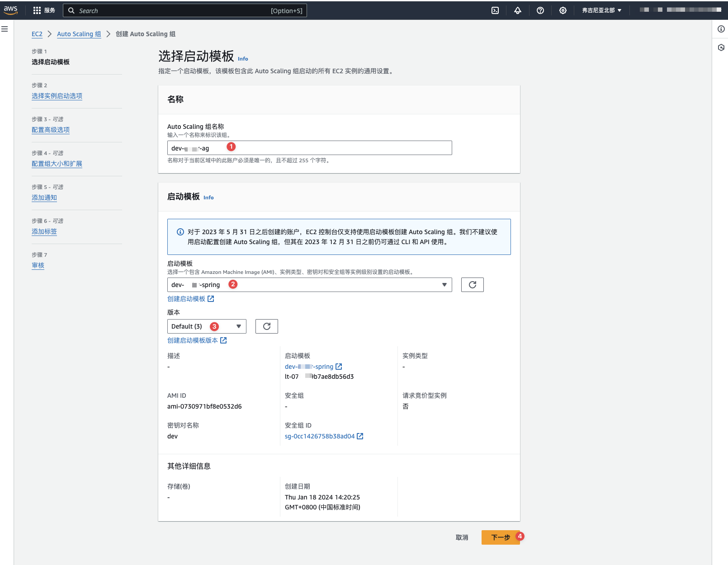Open the notifications bell
The height and width of the screenshot is (565, 728).
pyautogui.click(x=518, y=10)
